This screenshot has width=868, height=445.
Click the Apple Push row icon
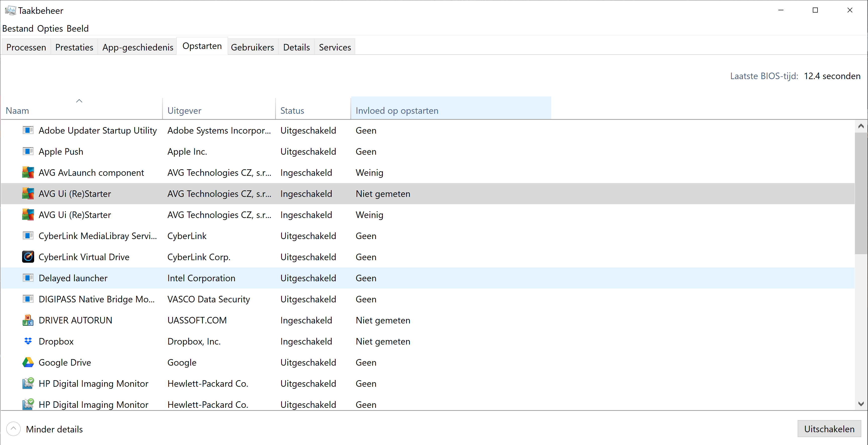click(28, 151)
